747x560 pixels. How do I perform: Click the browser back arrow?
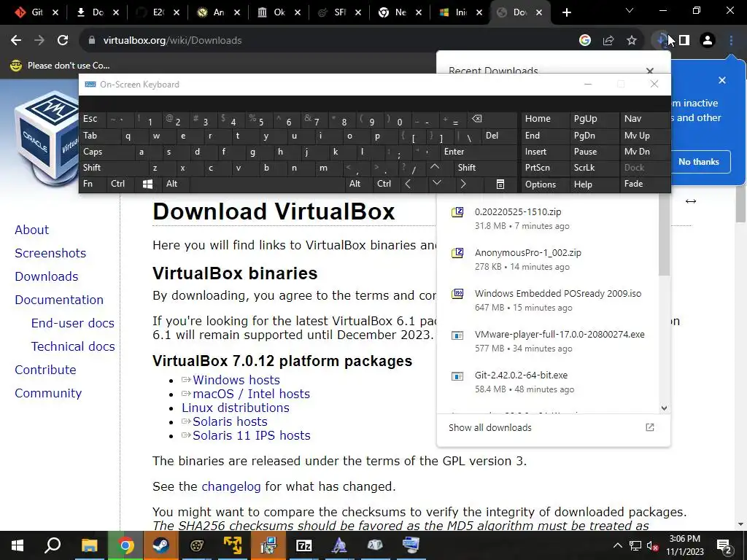pos(16,41)
